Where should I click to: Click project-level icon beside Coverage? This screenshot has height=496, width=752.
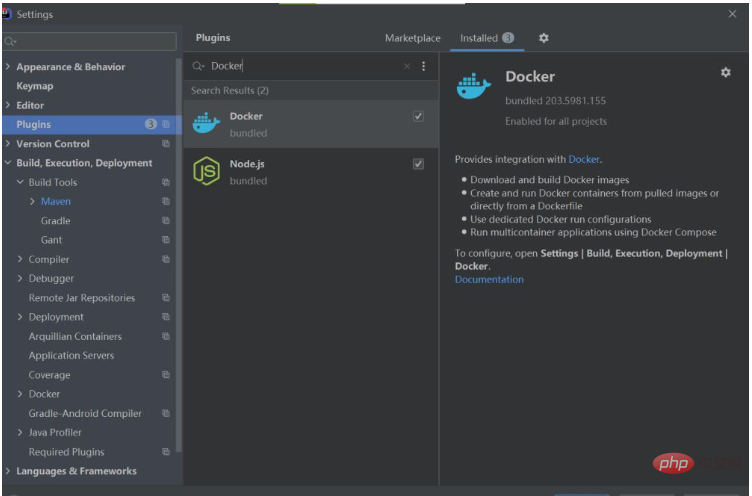[166, 375]
